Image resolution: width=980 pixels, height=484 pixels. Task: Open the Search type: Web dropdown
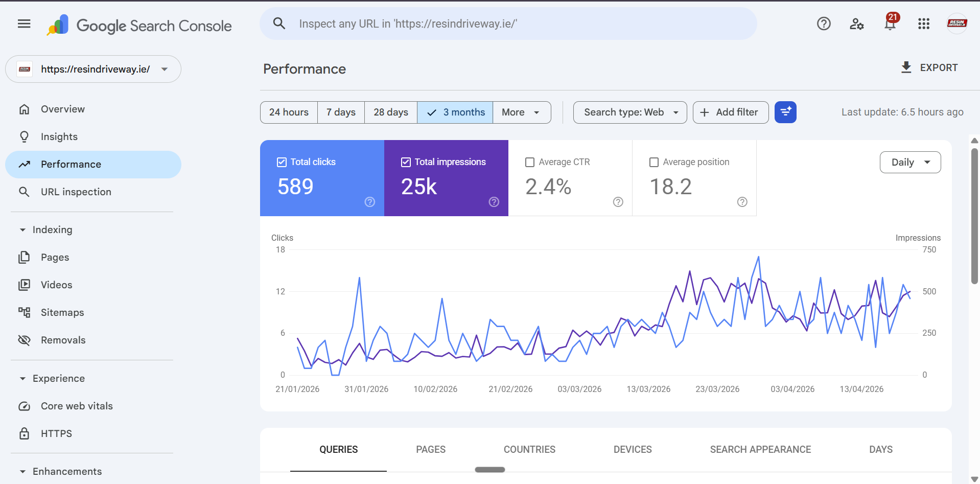point(629,112)
